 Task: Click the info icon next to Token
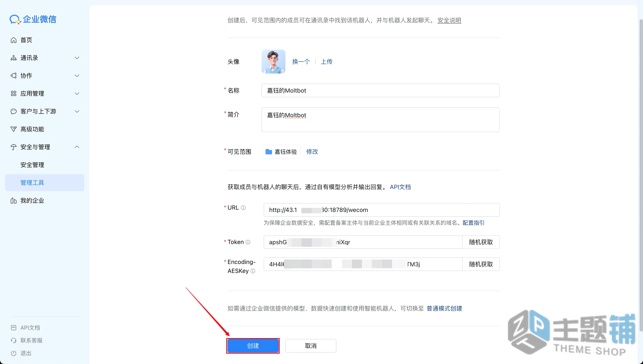(248, 242)
